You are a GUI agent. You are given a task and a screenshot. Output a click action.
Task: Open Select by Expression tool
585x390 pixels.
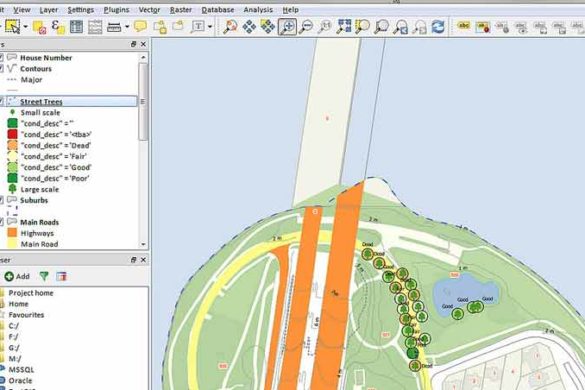click(x=58, y=27)
